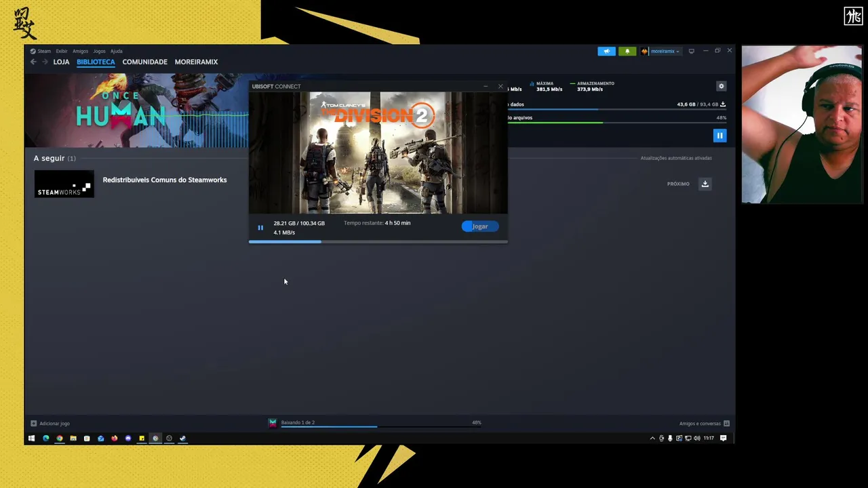Click Adicionar jogo in Steam footer
The image size is (868, 488).
point(50,424)
